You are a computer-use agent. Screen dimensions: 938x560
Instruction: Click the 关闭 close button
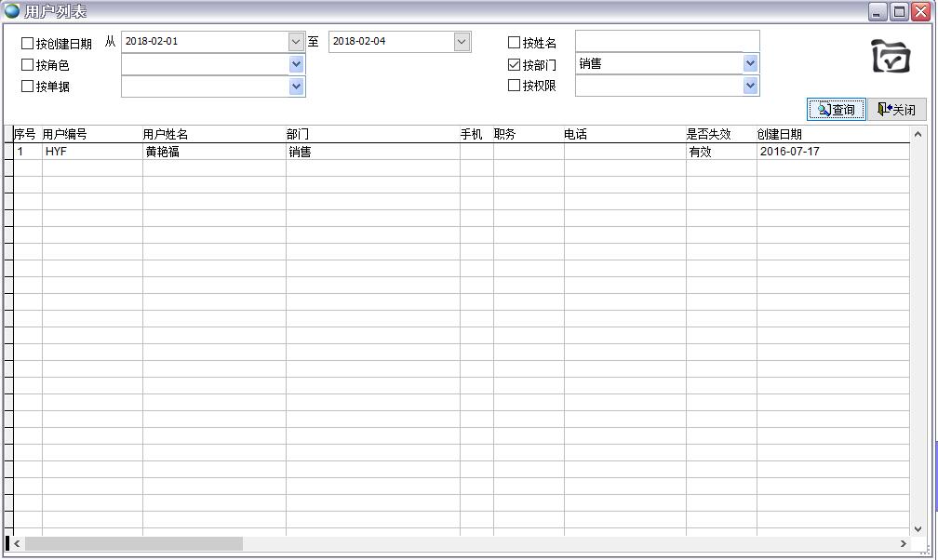click(x=896, y=110)
